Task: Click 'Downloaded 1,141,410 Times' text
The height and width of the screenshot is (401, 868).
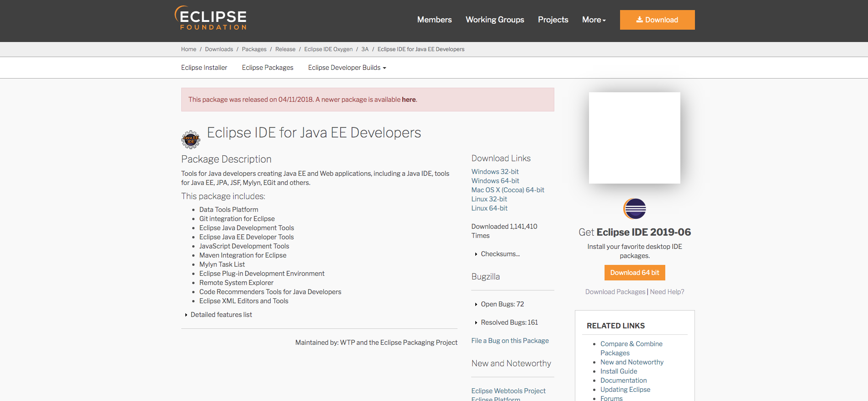Action: [x=504, y=231]
